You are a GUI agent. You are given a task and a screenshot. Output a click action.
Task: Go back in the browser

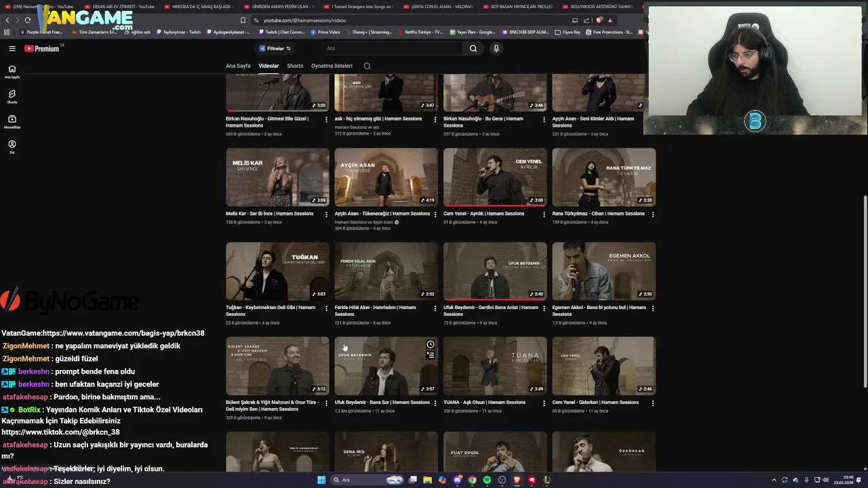8,20
